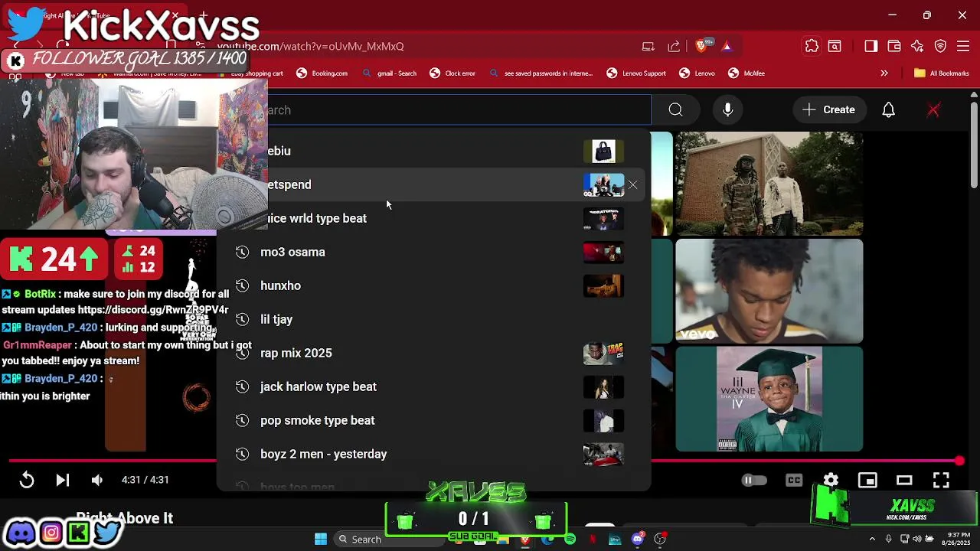Screen dimensions: 980x551
Task: Click the red video progress bar end
Action: [x=959, y=461]
